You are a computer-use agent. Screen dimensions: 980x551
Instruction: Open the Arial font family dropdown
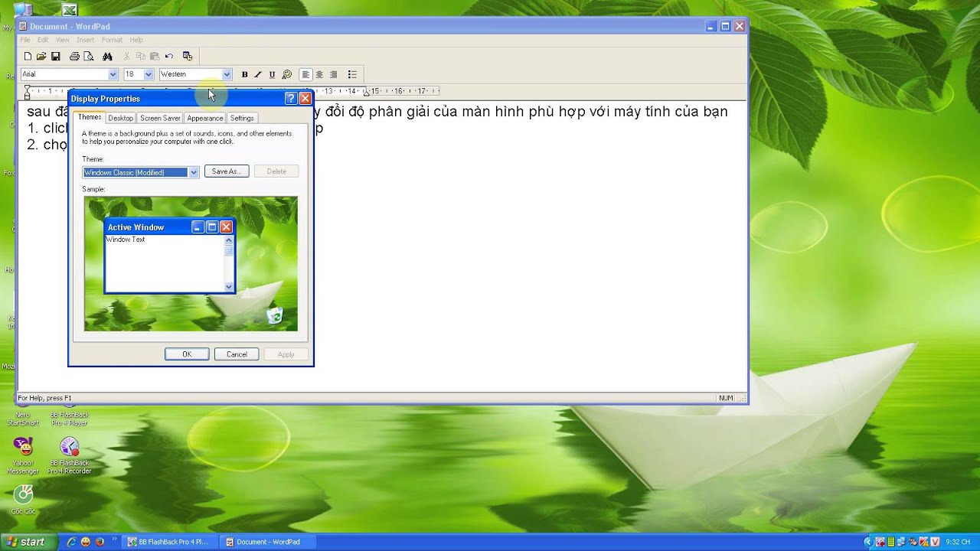tap(113, 74)
